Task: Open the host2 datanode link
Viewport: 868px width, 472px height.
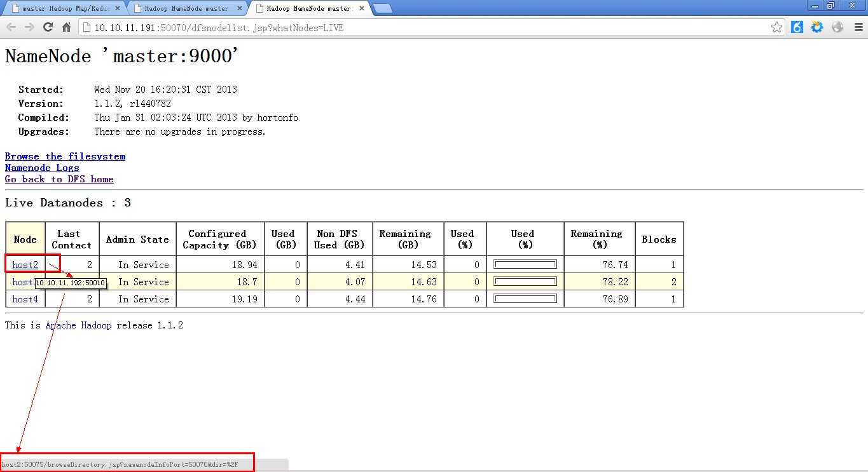Action: [25, 264]
